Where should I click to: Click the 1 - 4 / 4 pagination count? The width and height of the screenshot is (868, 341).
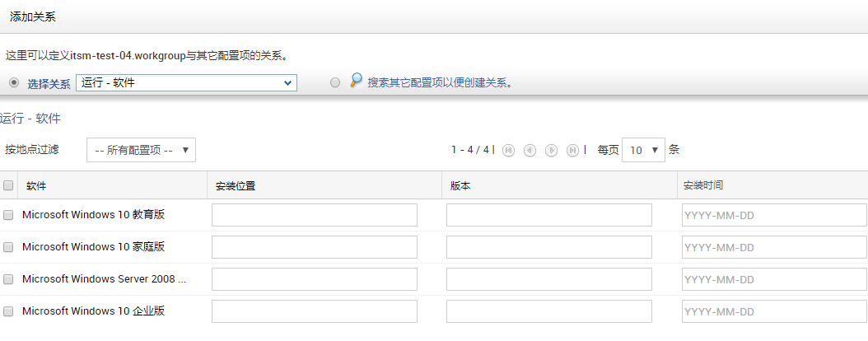pos(470,149)
